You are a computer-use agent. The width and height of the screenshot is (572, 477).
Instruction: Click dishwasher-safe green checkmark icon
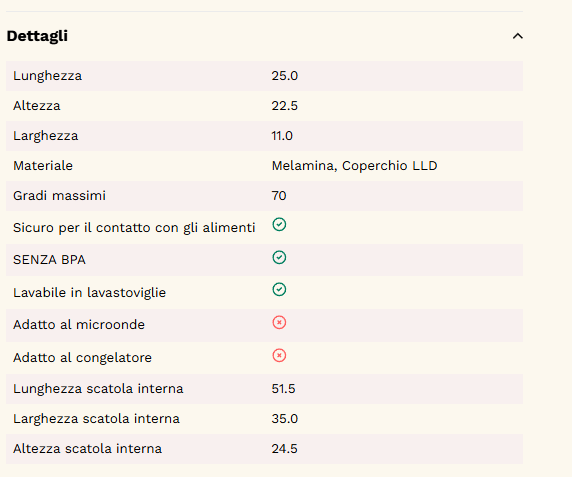[x=279, y=290]
